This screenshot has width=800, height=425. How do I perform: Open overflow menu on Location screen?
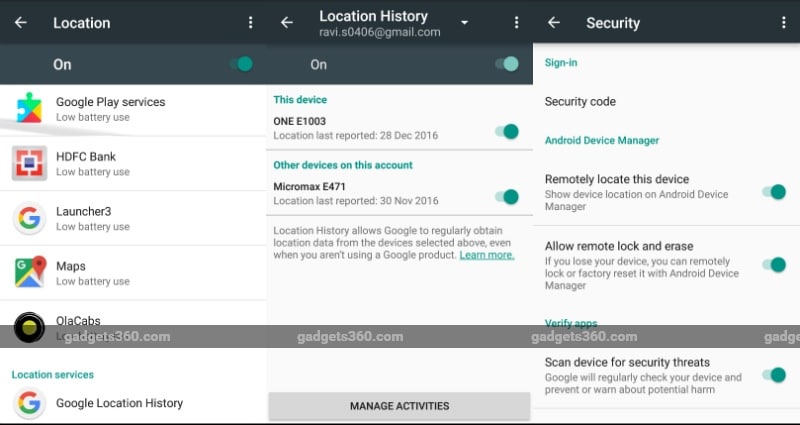pos(250,22)
